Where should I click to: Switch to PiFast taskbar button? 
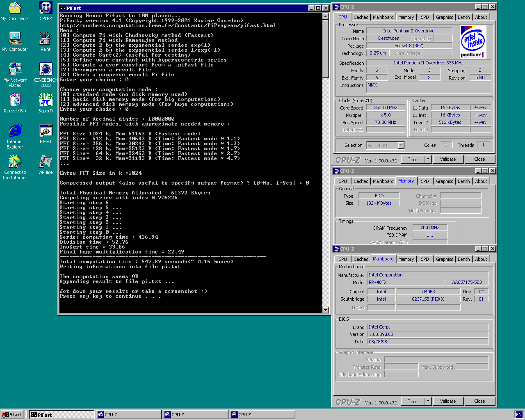[x=62, y=415]
